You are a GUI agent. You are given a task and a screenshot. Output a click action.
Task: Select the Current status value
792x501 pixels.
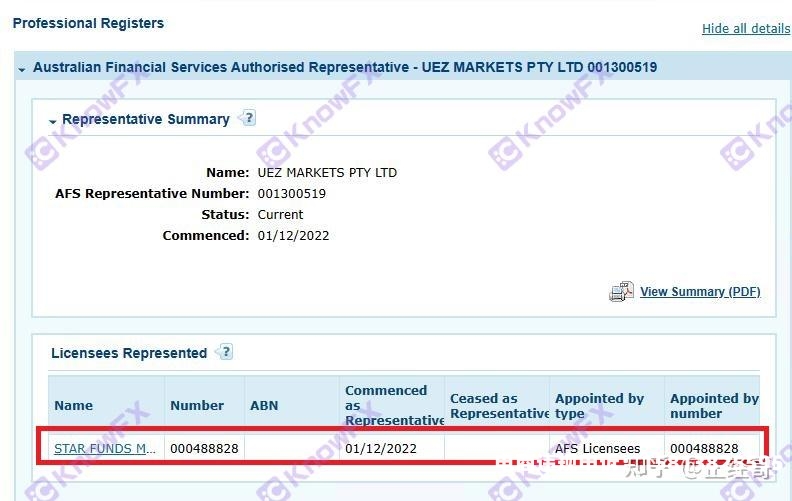pos(280,215)
